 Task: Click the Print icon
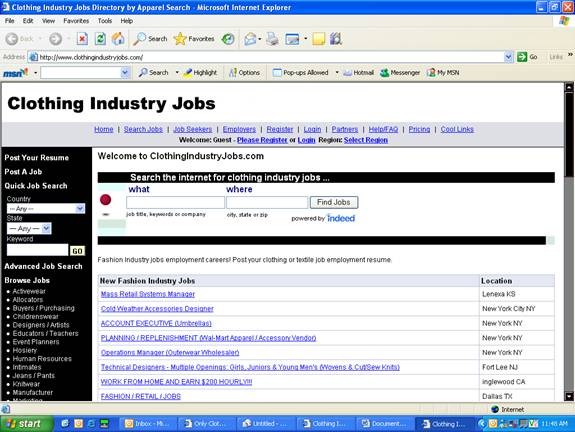click(272, 39)
